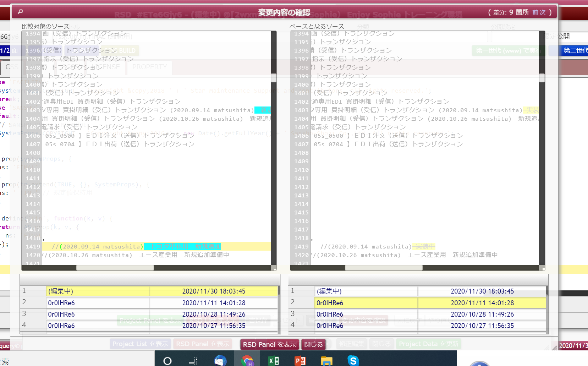Jump to next difference with 次 link
The width and height of the screenshot is (588, 366).
[543, 12]
